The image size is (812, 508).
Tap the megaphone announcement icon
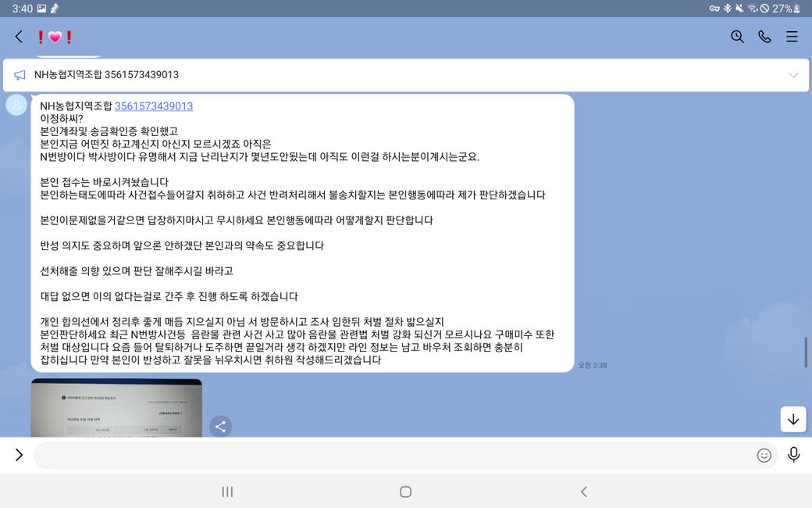[20, 75]
